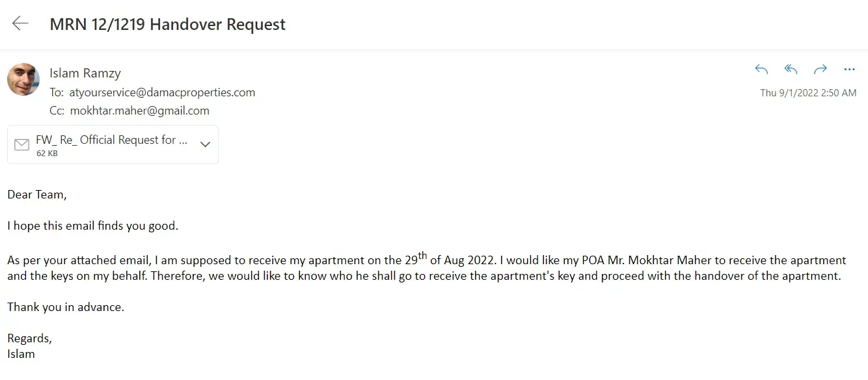Click the "Thank you in advance." line
Screen dimensions: 868x380
pyautogui.click(x=66, y=307)
